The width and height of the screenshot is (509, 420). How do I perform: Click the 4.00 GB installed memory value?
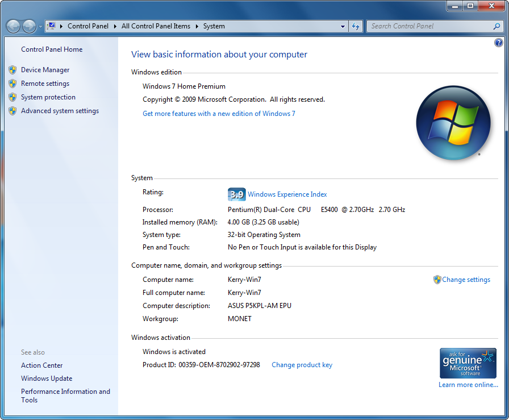263,222
